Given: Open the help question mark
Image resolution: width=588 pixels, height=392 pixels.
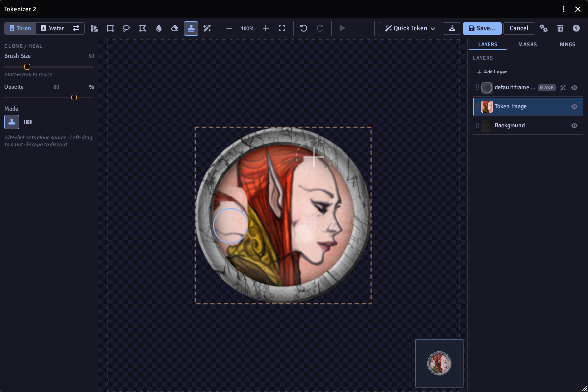Looking at the screenshot, I should click(576, 28).
